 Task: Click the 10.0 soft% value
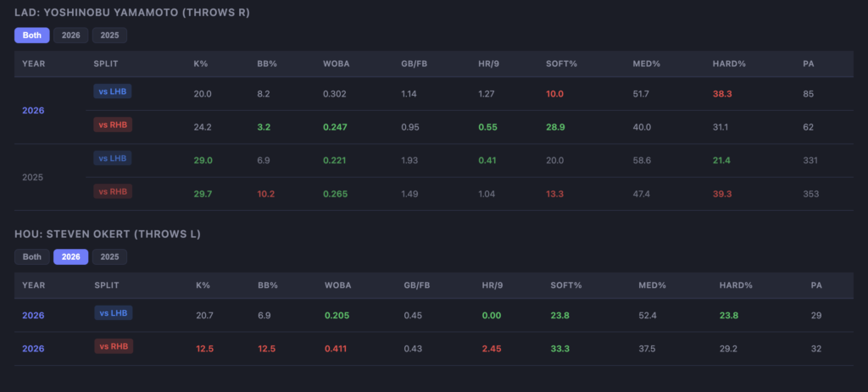554,94
